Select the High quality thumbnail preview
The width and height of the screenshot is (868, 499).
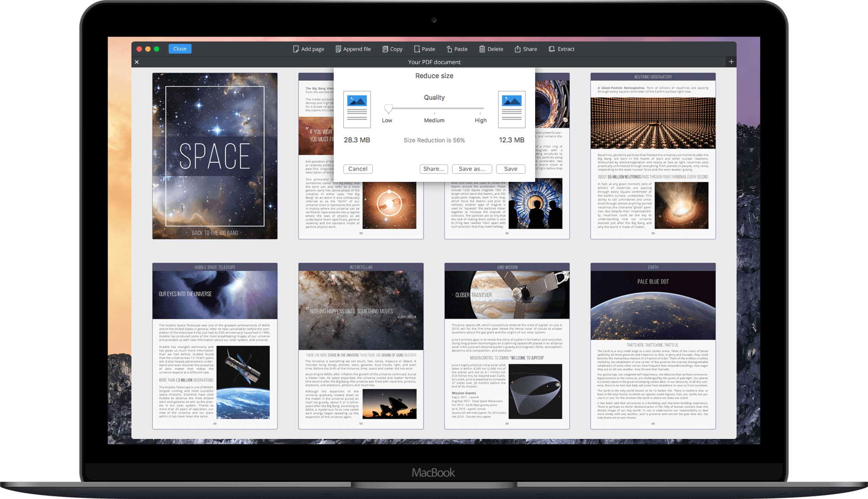[x=511, y=109]
